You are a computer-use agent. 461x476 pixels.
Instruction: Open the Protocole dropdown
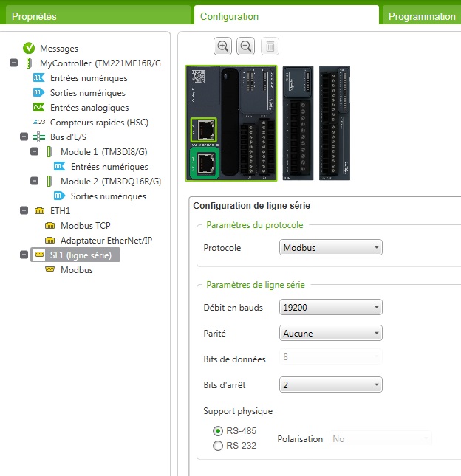click(x=331, y=248)
